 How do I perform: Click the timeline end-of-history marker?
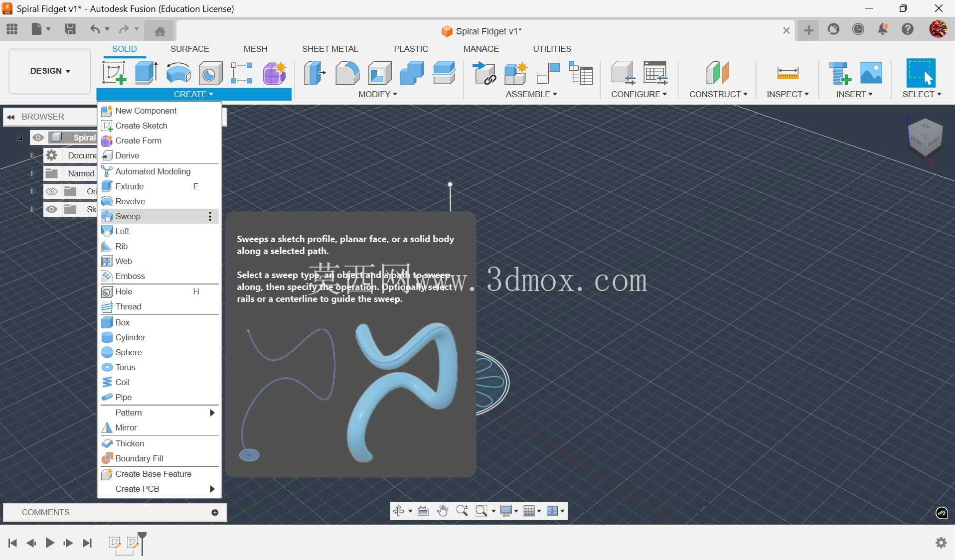point(142,543)
